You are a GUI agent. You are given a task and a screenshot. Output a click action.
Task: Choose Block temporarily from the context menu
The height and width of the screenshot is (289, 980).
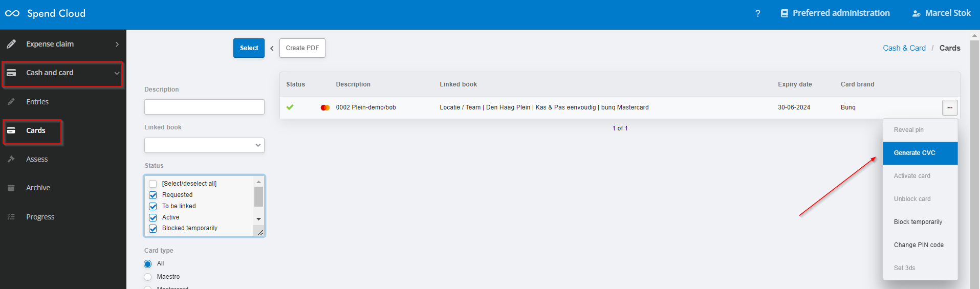920,222
